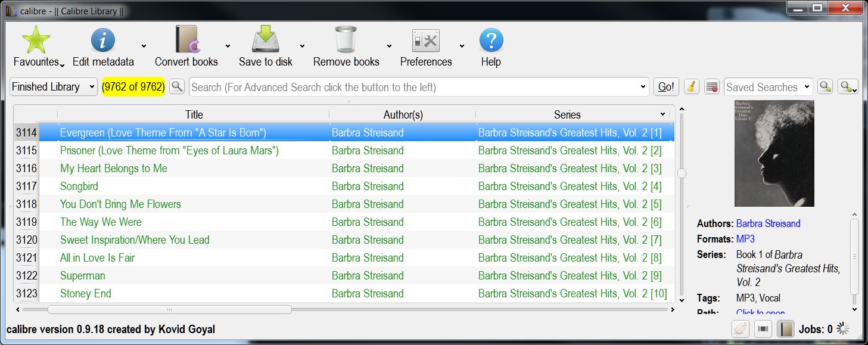This screenshot has height=345, width=868.
Task: Click the yellow 9762 of 9762 count
Action: pyautogui.click(x=133, y=86)
